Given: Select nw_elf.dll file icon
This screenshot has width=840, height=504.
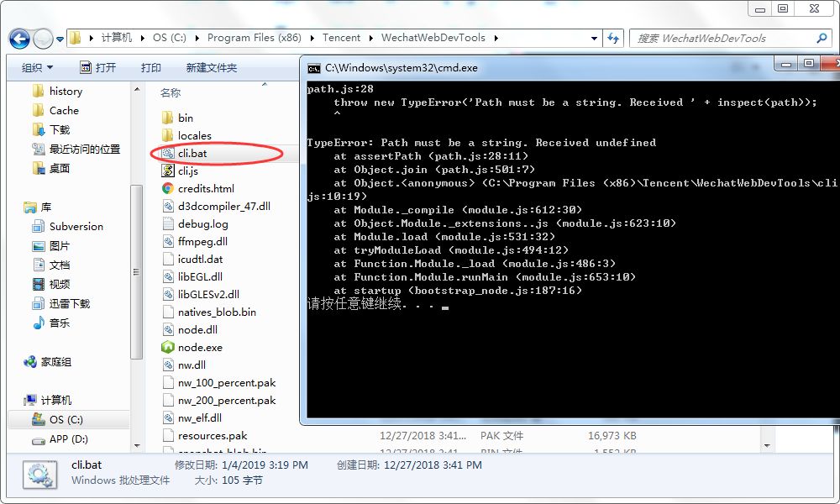Looking at the screenshot, I should (168, 417).
